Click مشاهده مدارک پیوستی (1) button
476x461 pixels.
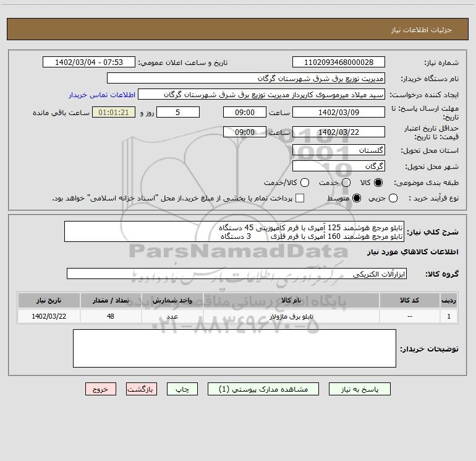click(x=263, y=389)
